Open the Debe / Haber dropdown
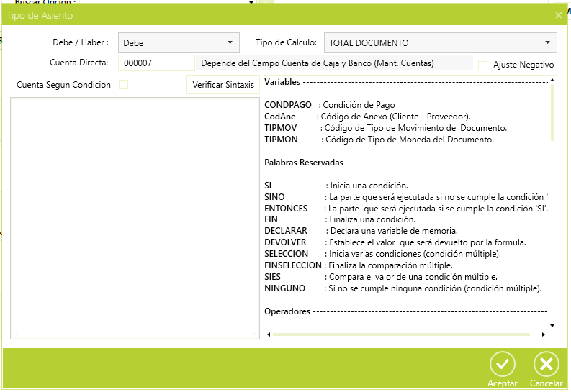 click(x=179, y=42)
